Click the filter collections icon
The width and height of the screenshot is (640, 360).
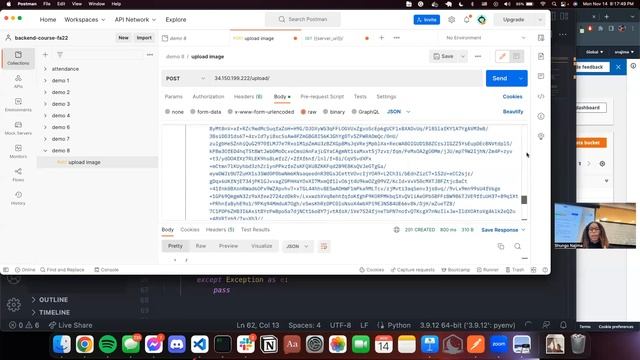click(60, 55)
